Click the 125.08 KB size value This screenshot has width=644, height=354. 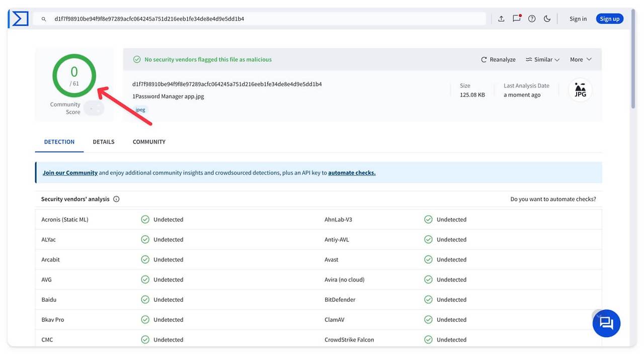(x=472, y=95)
